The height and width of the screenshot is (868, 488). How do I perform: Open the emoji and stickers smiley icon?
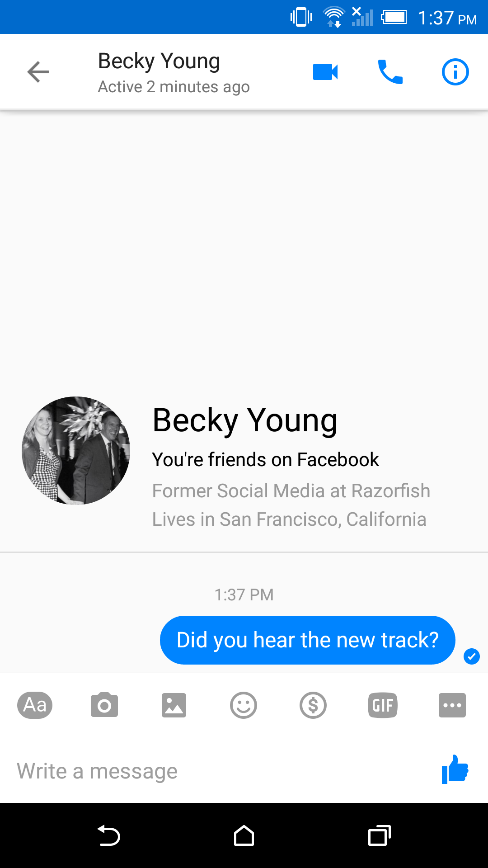(x=244, y=705)
